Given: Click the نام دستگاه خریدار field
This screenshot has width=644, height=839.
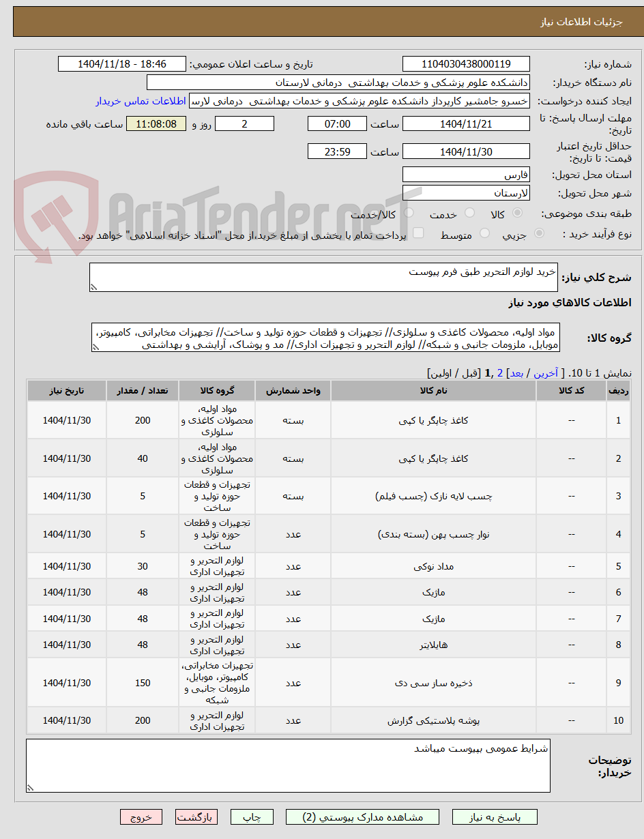Looking at the screenshot, I should pos(338,82).
